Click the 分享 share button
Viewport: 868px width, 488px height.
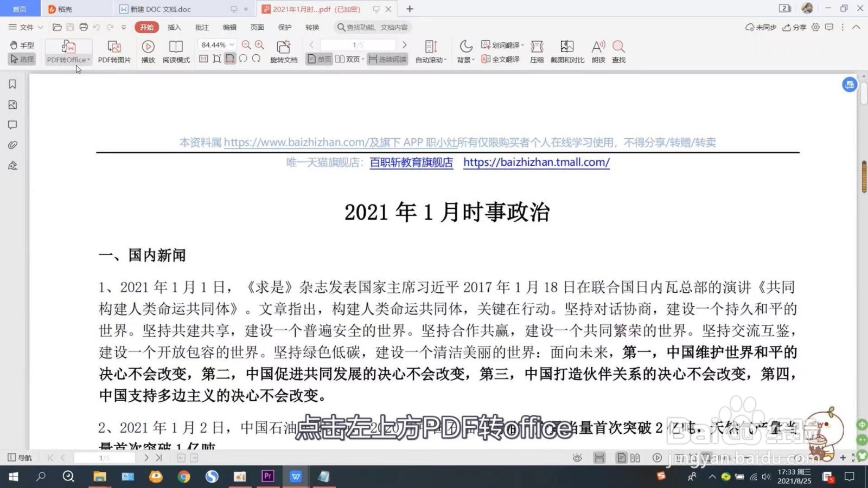[794, 27]
